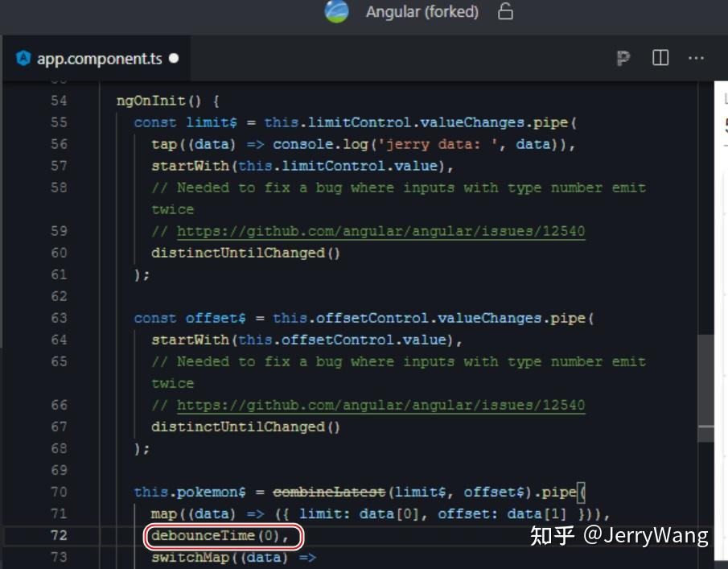Click line number 68 in the gutter

tap(59, 449)
